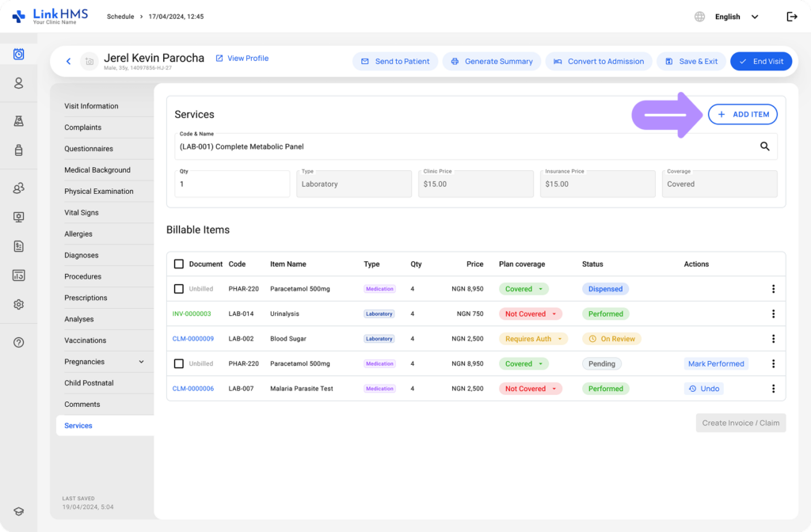Open the reports chart sidebar icon
Image resolution: width=811 pixels, height=532 pixels.
[x=19, y=275]
